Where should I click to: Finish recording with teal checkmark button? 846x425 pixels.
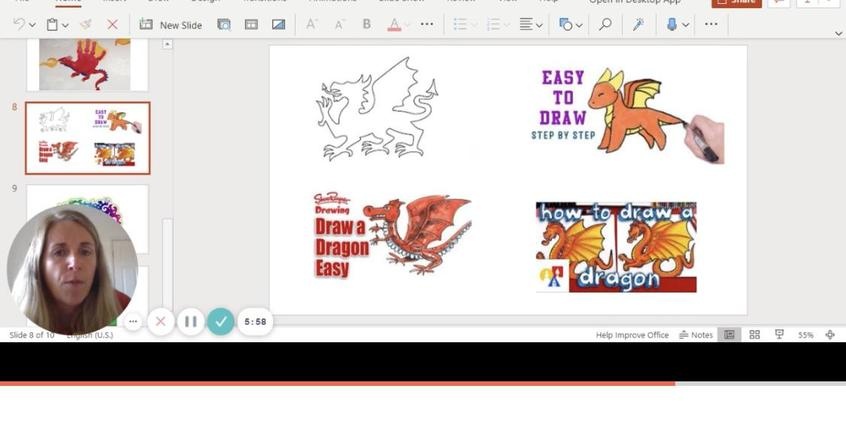pyautogui.click(x=221, y=321)
